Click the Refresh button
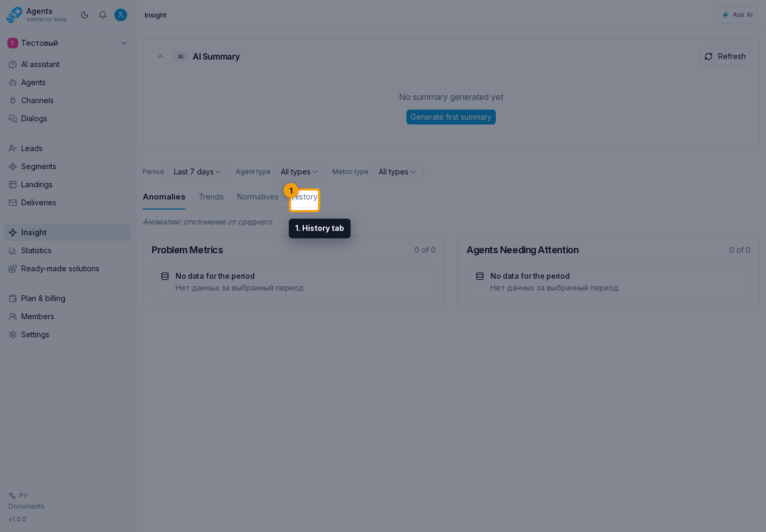Image resolution: width=766 pixels, height=532 pixels. [x=725, y=56]
